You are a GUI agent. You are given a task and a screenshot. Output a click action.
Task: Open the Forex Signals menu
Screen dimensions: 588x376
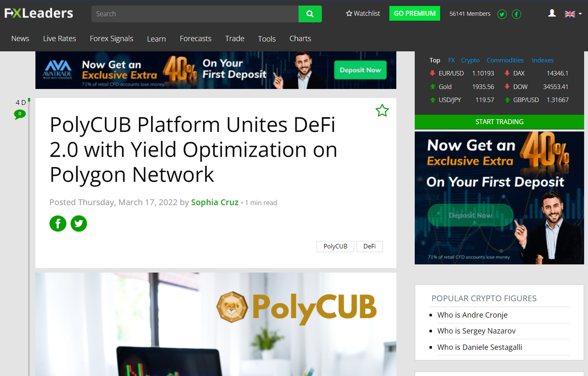(x=112, y=39)
